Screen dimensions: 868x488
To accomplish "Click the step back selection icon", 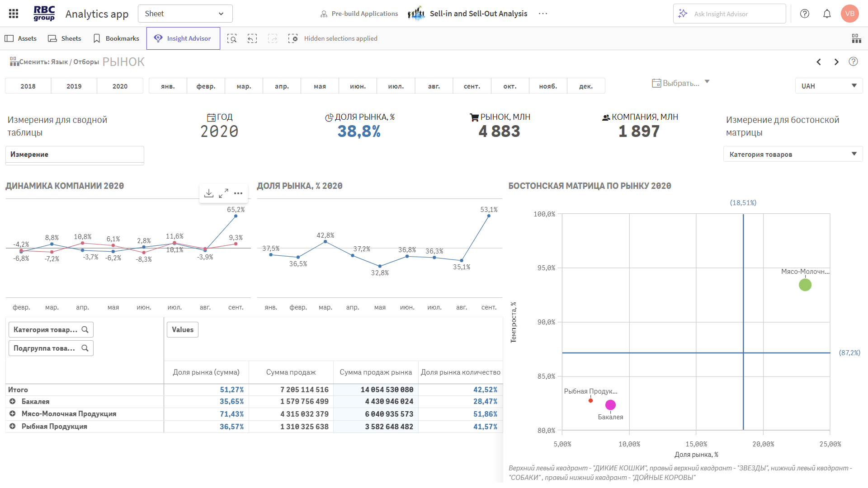I will click(x=252, y=38).
